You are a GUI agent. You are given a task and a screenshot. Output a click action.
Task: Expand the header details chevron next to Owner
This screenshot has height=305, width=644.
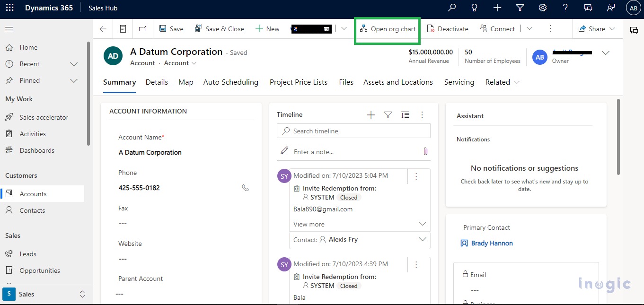pos(606,53)
